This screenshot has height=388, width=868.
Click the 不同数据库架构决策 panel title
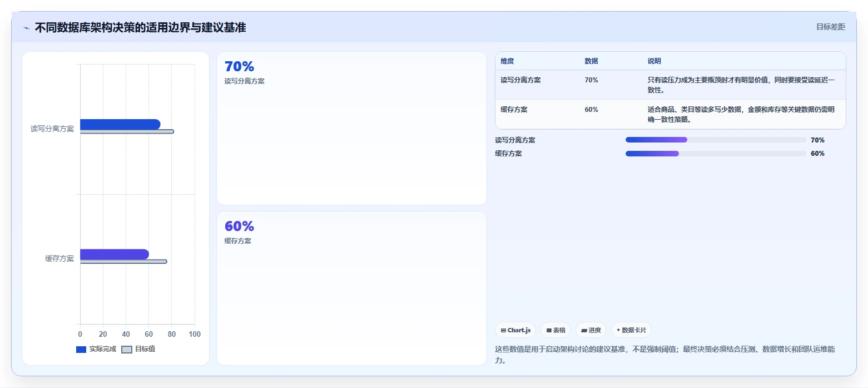click(x=140, y=27)
